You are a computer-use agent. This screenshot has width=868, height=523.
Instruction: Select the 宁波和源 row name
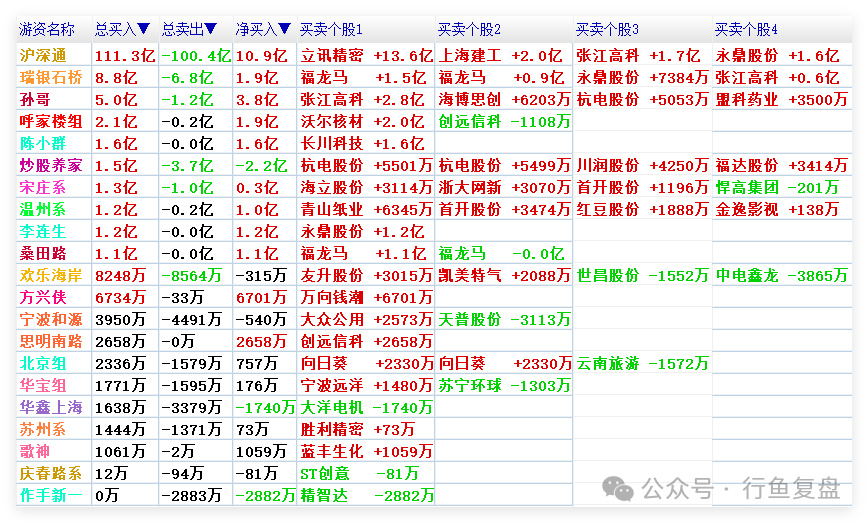pos(51,319)
